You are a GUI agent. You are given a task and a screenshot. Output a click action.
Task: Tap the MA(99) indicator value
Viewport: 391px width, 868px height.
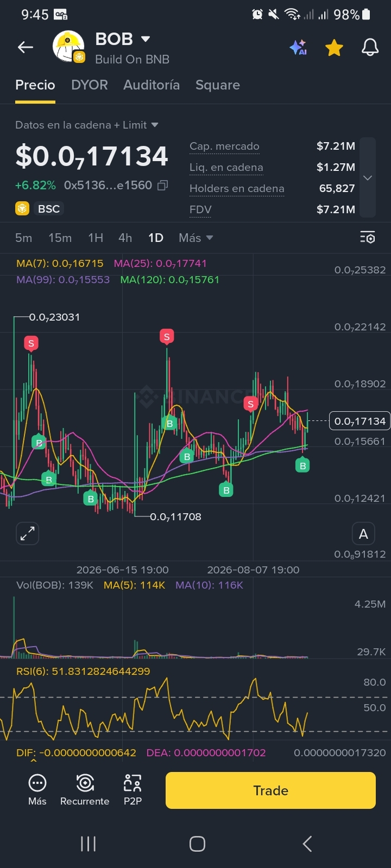point(63,280)
